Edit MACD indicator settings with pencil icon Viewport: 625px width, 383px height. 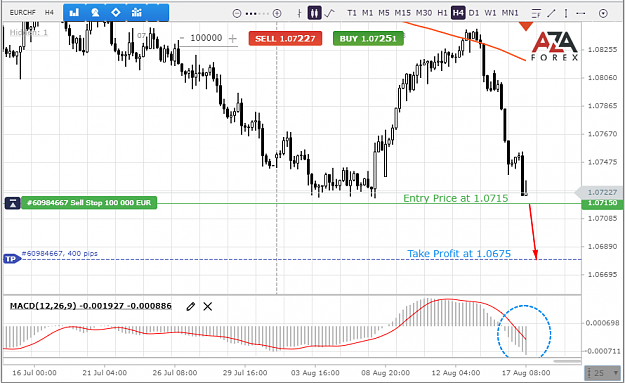[x=191, y=306]
